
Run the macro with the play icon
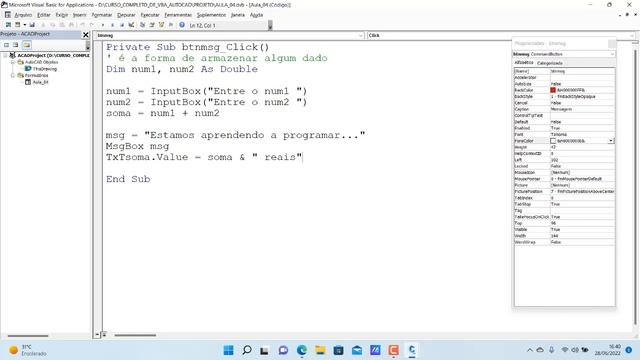coord(103,25)
